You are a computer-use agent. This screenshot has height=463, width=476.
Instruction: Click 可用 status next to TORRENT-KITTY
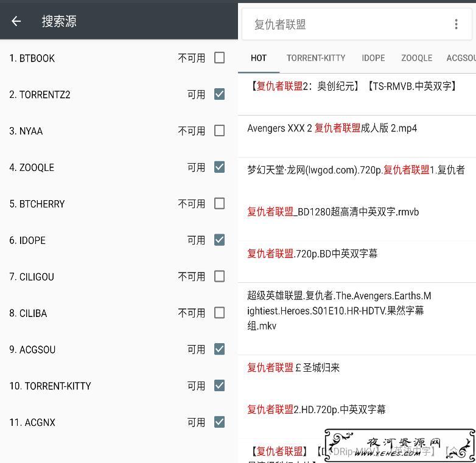point(196,386)
